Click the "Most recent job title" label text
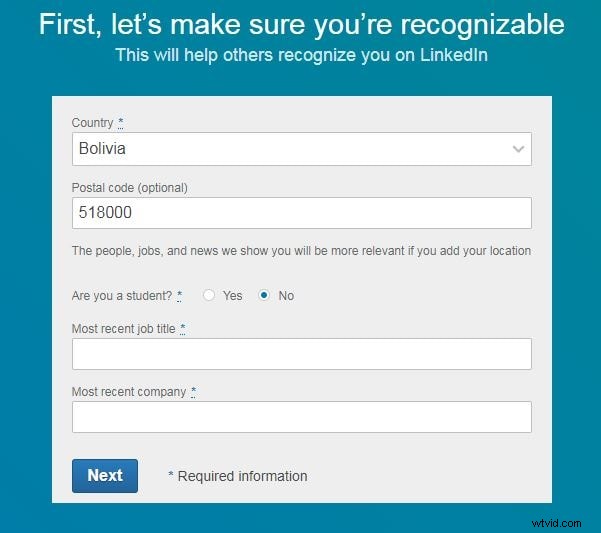 coord(123,329)
